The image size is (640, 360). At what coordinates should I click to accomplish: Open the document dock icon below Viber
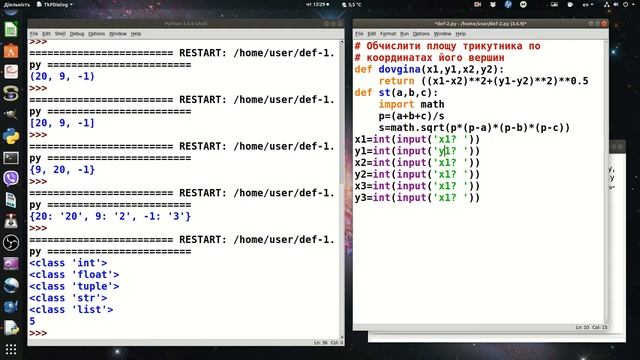click(x=11, y=200)
